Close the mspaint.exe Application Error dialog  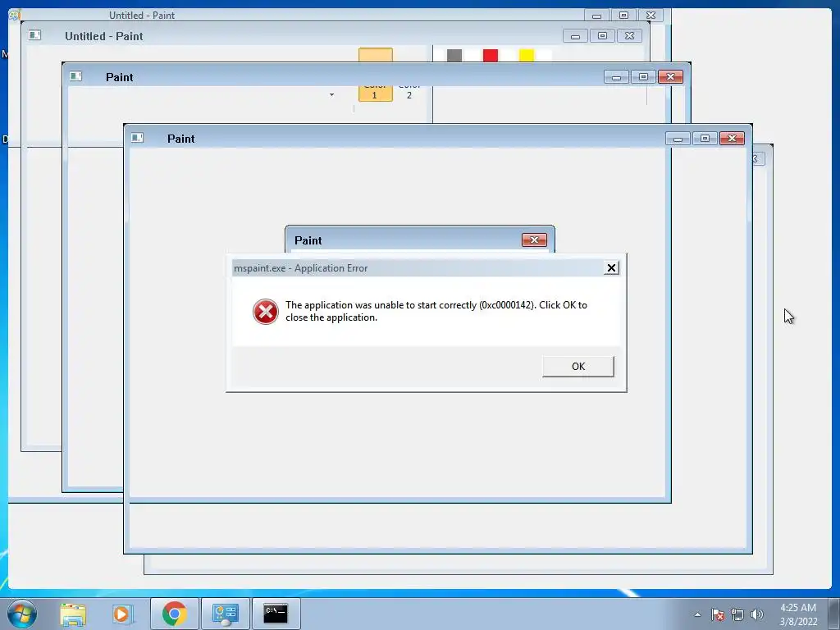tap(611, 268)
